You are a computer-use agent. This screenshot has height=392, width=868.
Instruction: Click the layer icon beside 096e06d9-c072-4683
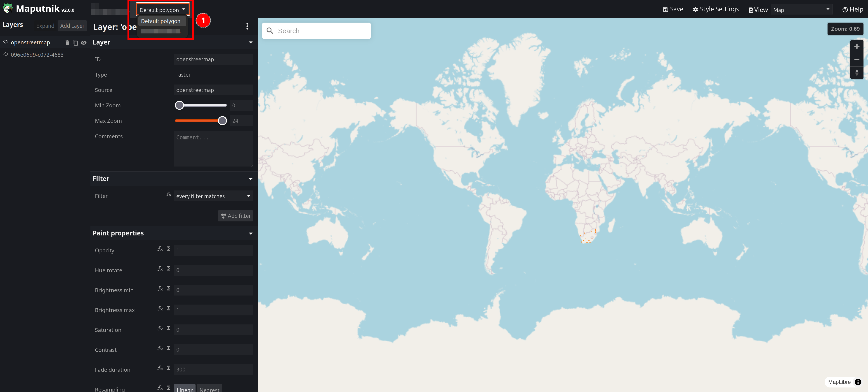[x=6, y=54]
